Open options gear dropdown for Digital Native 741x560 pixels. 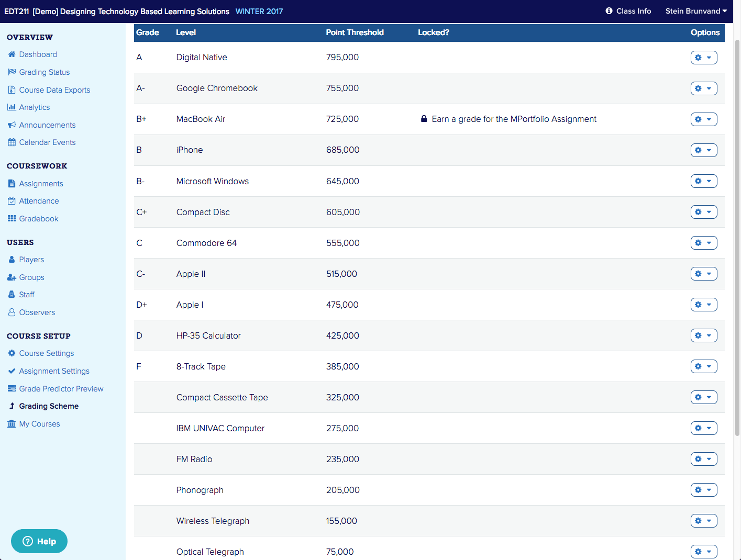click(704, 58)
